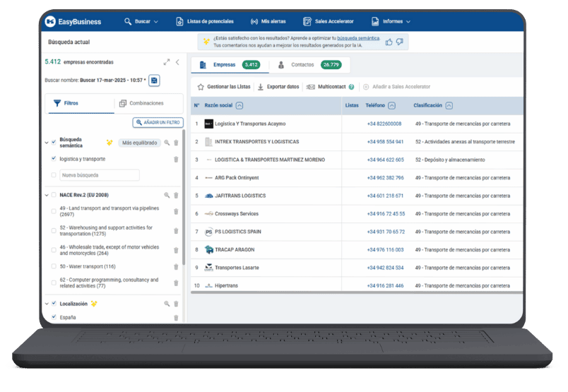Uncheck the logistica y transporte term

pos(54,158)
